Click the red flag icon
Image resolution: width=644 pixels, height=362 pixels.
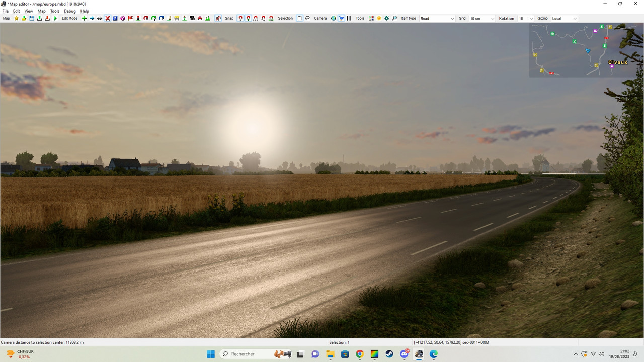click(130, 18)
